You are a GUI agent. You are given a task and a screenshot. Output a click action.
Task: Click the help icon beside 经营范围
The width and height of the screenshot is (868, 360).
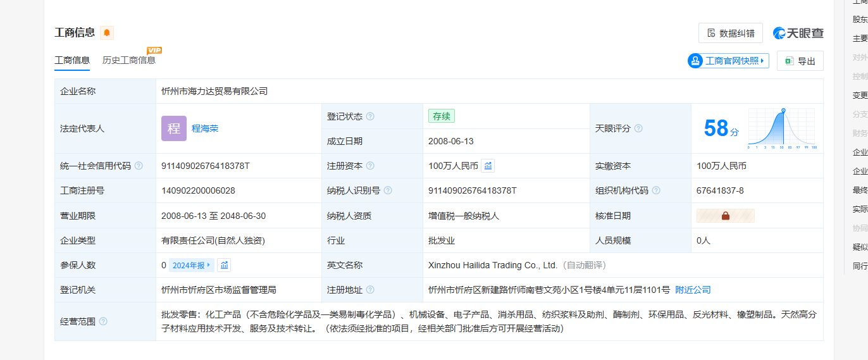[103, 321]
